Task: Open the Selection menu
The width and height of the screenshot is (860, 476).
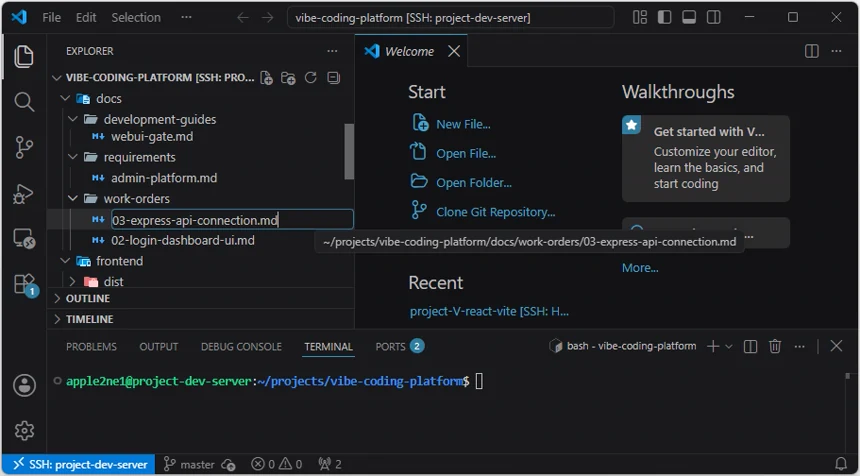Action: pyautogui.click(x=136, y=18)
